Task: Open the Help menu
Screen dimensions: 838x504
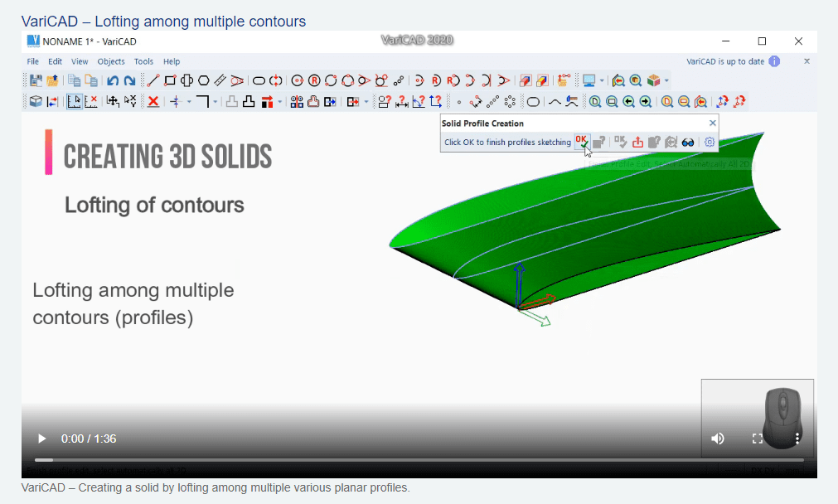Action: 172,61
